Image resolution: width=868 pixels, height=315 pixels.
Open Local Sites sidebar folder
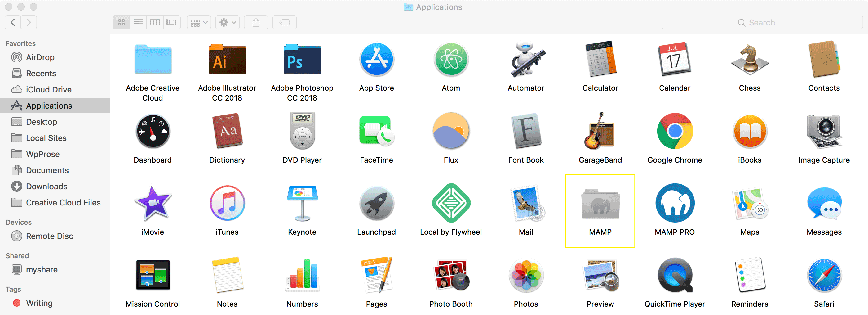(55, 138)
